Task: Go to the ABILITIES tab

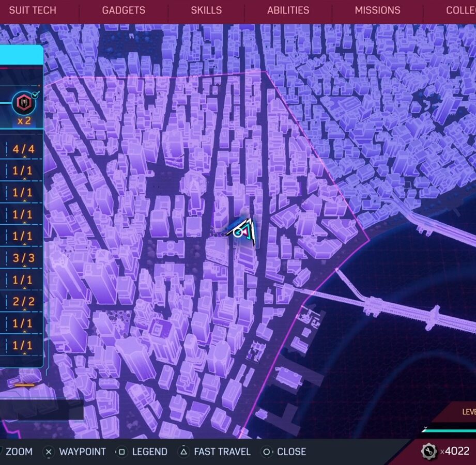Action: [x=288, y=10]
